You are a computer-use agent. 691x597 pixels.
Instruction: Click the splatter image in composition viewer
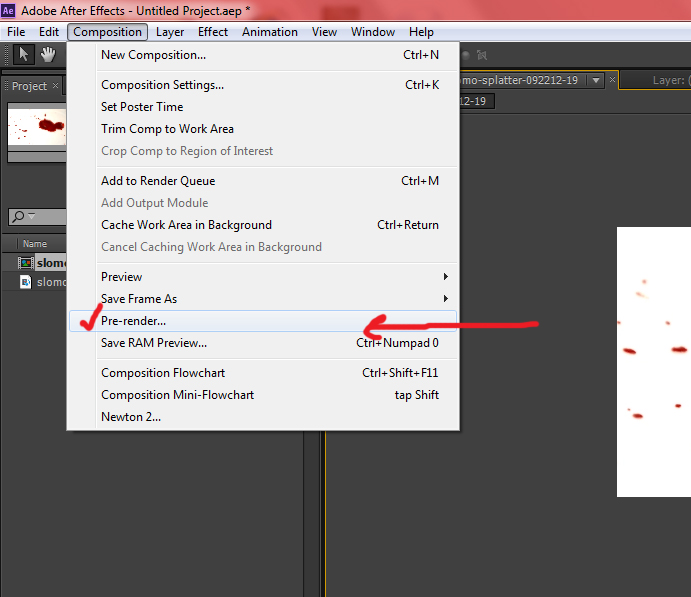(654, 362)
